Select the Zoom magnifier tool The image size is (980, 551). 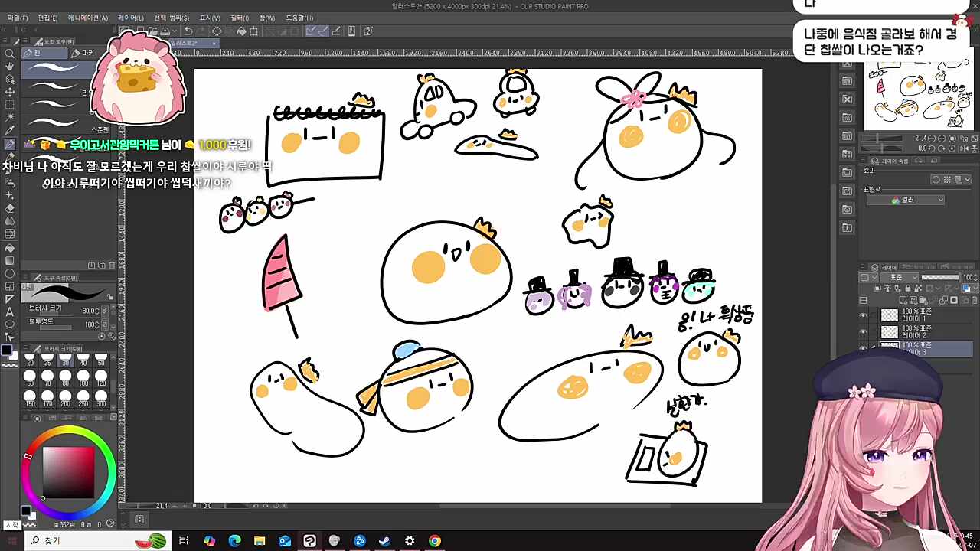[10, 54]
